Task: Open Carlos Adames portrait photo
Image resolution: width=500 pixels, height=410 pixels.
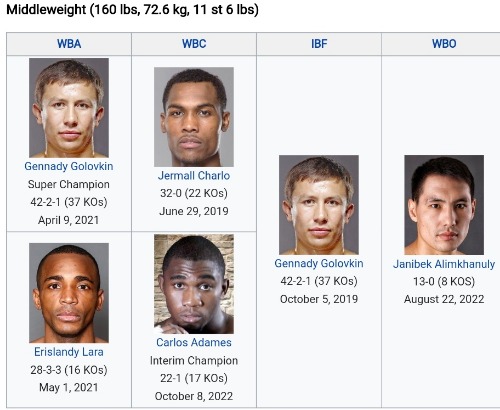Action: coord(194,284)
